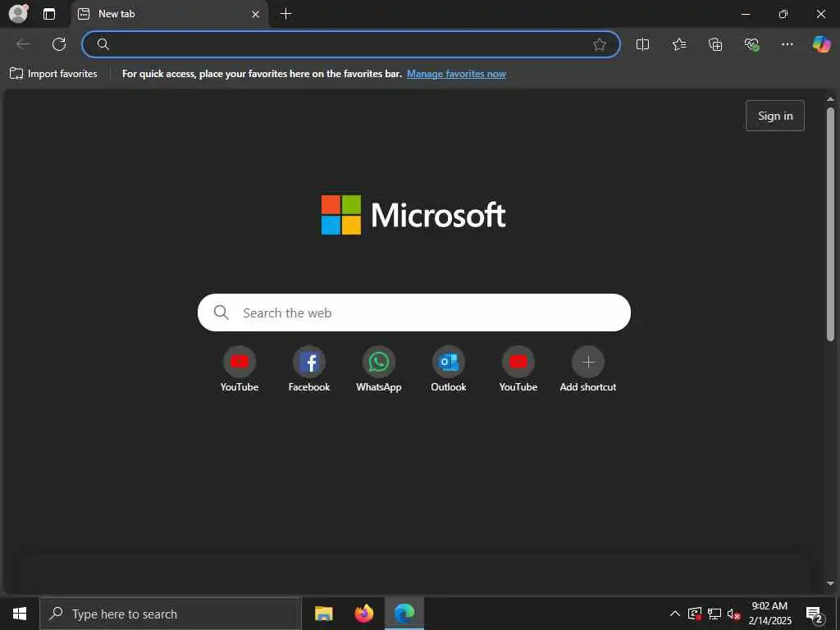Viewport: 840px width, 630px height.
Task: Click the back navigation arrow
Action: [x=23, y=44]
